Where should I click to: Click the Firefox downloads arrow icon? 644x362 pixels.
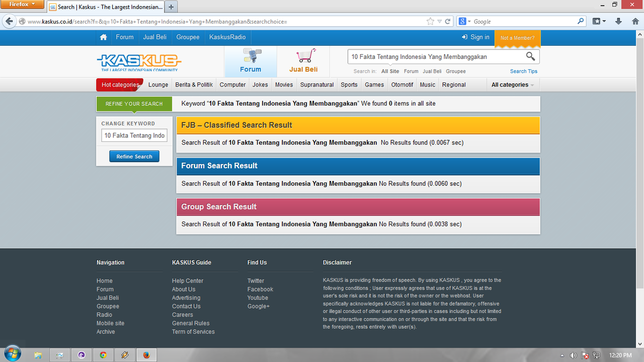pos(619,21)
